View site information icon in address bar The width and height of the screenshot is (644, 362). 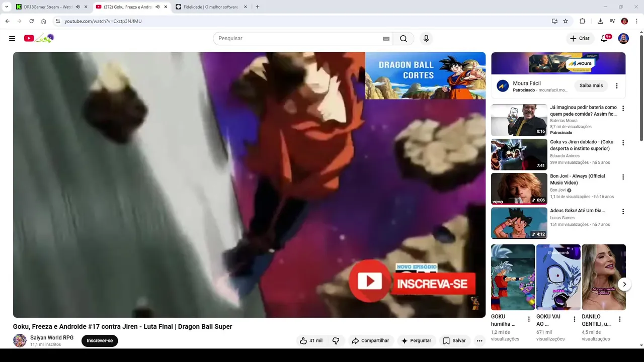pos(58,21)
